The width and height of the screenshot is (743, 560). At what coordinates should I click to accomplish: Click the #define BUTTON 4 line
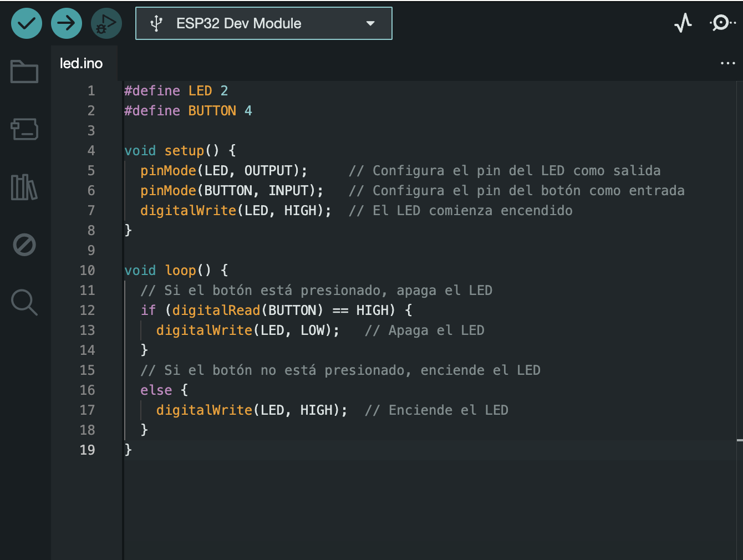click(x=188, y=111)
